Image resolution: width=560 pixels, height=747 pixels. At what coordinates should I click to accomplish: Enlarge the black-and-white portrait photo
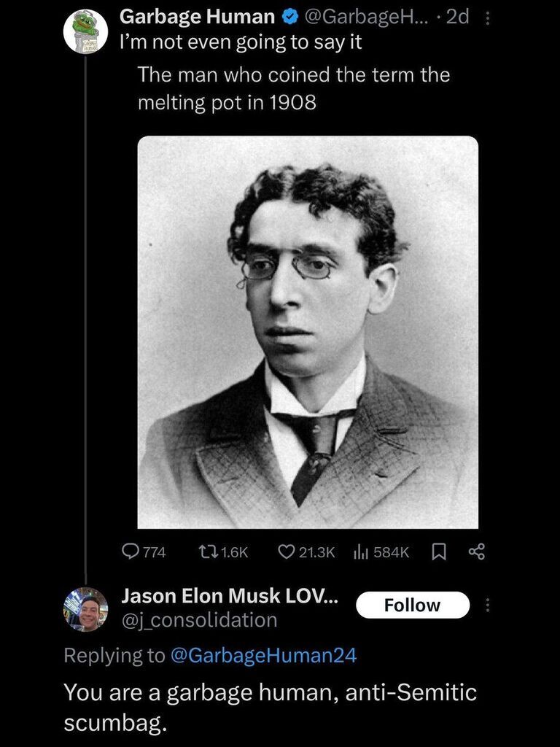[x=308, y=332]
